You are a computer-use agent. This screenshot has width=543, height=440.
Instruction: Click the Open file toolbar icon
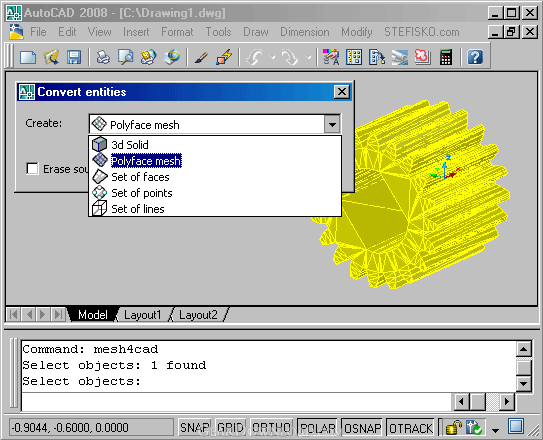click(x=51, y=57)
